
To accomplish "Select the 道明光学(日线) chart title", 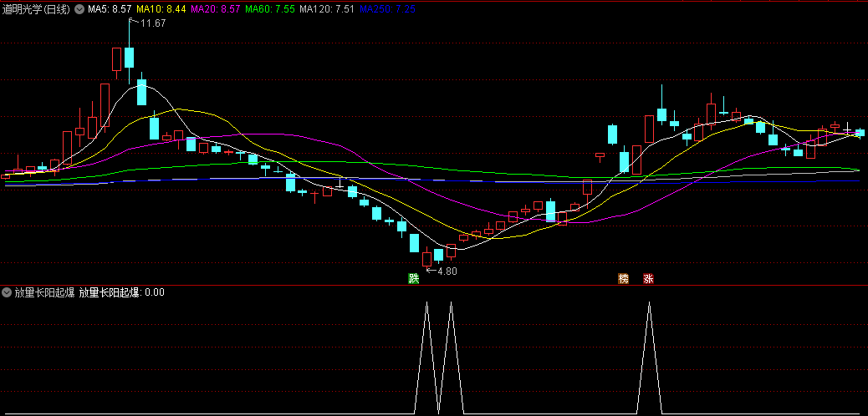I will 36,9.
